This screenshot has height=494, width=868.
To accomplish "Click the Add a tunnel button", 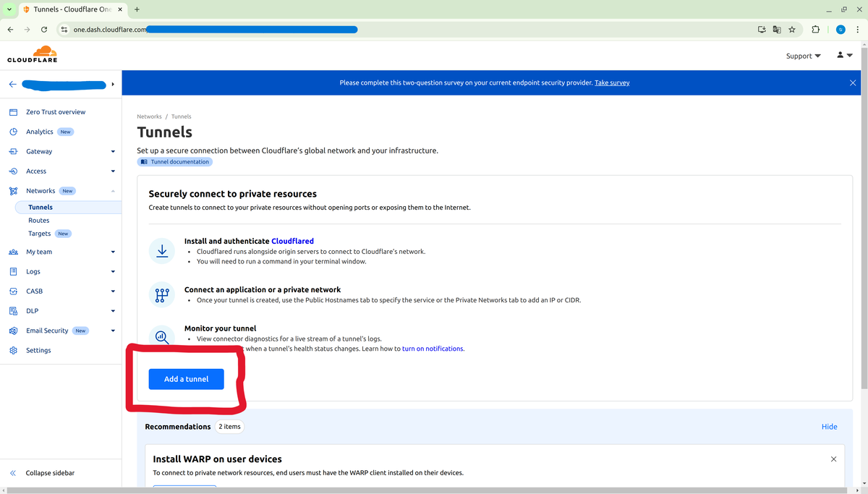I will tap(186, 379).
